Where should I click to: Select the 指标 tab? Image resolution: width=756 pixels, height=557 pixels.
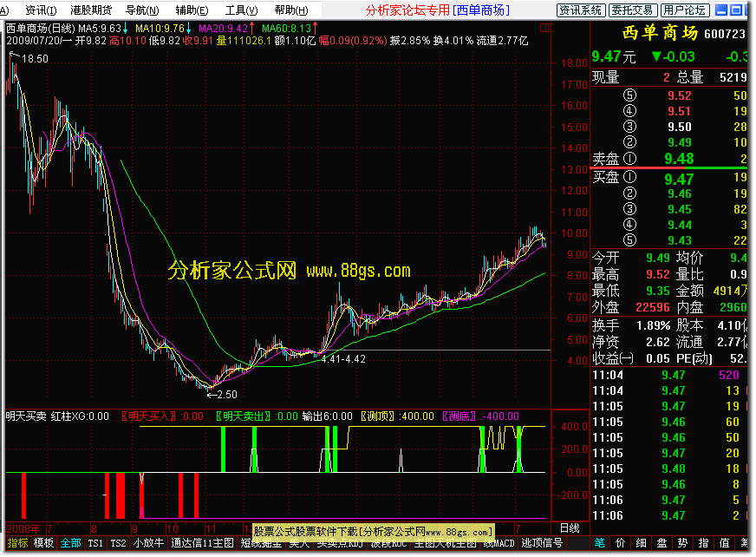(x=18, y=543)
